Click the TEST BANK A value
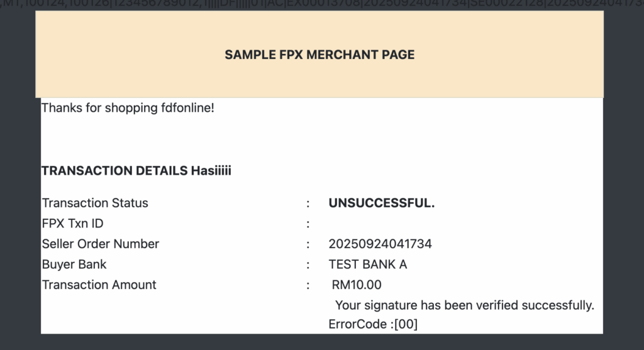The height and width of the screenshot is (350, 644). coord(368,265)
